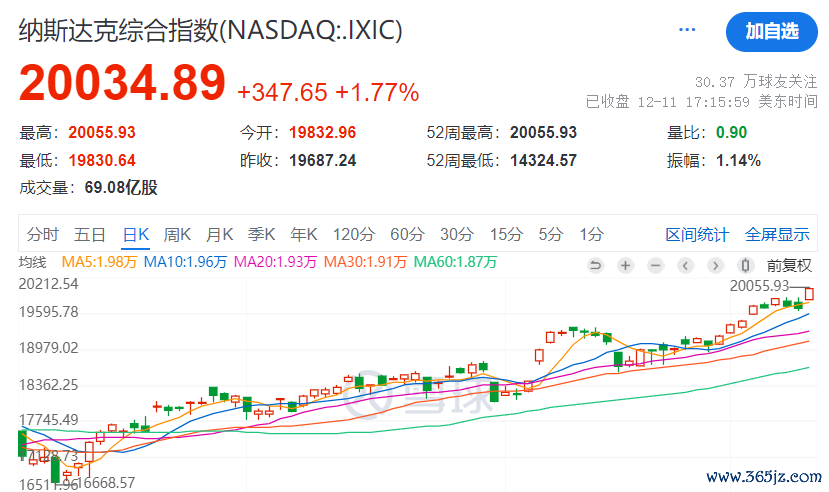Click the MA10:1.96万 legend entry
The width and height of the screenshot is (829, 492).
(x=185, y=262)
